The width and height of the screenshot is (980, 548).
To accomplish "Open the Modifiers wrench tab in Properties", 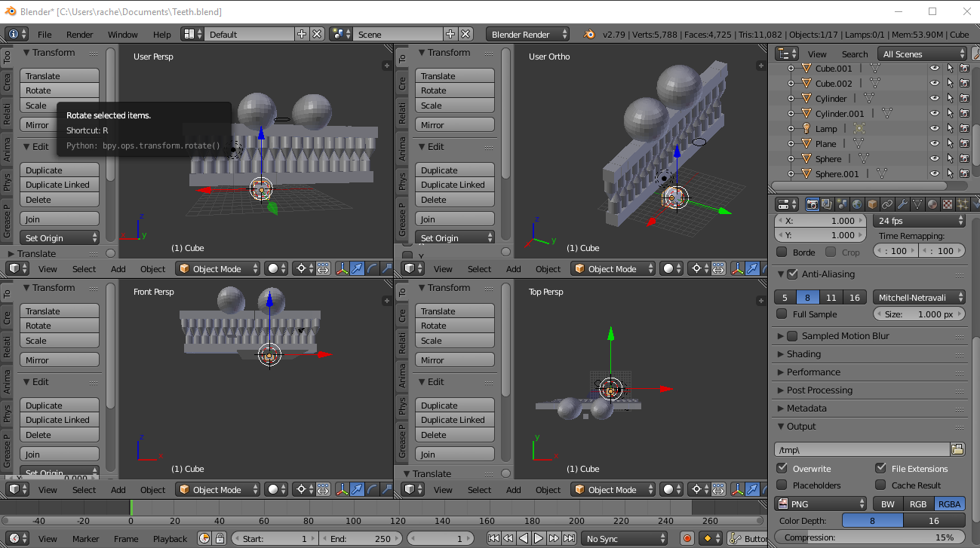I will pyautogui.click(x=902, y=204).
